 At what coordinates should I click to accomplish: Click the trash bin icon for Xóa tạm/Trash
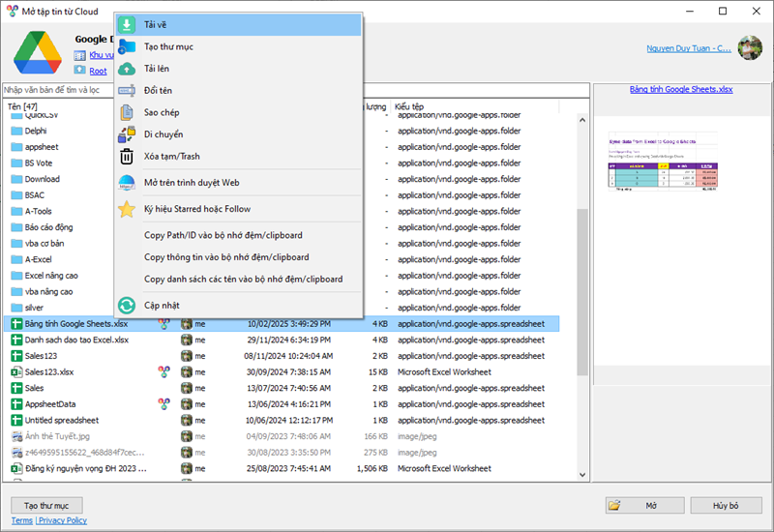point(127,157)
